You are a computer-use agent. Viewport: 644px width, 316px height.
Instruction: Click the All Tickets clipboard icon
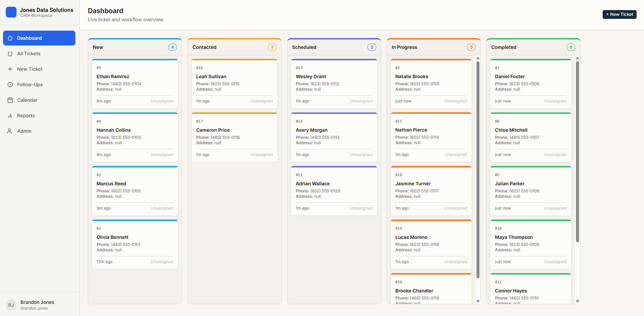10,54
